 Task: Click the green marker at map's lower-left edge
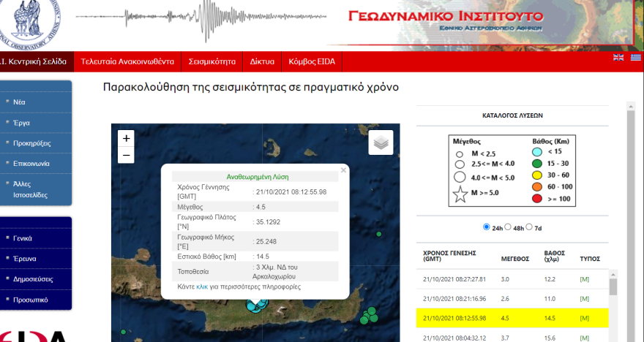click(x=123, y=332)
